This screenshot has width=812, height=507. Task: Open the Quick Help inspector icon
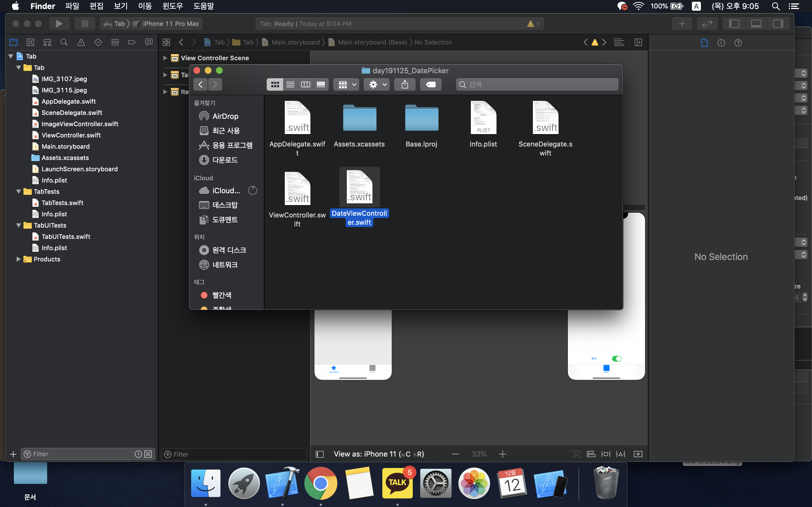738,43
